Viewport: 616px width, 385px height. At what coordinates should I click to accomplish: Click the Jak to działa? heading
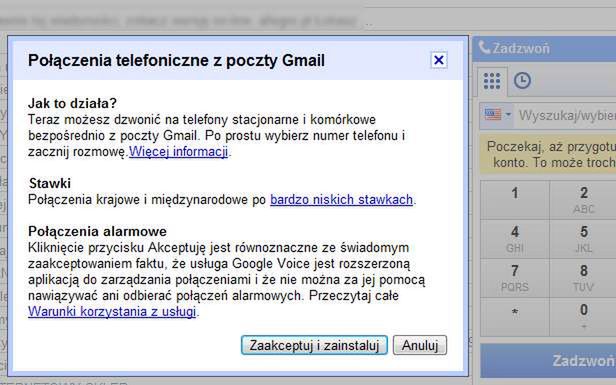click(x=72, y=103)
